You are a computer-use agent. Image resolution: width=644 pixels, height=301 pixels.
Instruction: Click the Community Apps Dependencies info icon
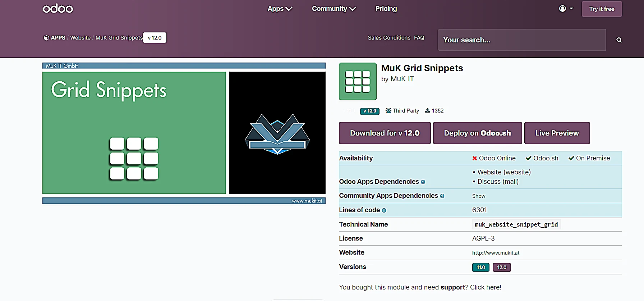[x=442, y=196]
